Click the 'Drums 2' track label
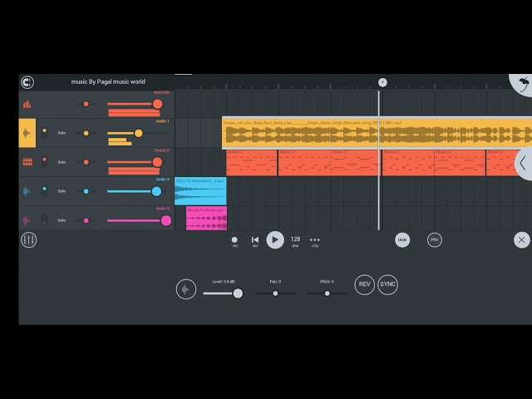 click(161, 150)
